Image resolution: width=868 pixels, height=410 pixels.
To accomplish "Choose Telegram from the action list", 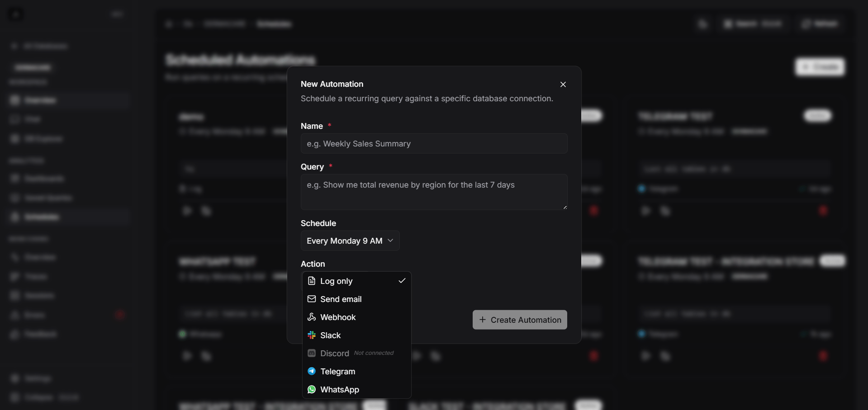I will (356, 371).
